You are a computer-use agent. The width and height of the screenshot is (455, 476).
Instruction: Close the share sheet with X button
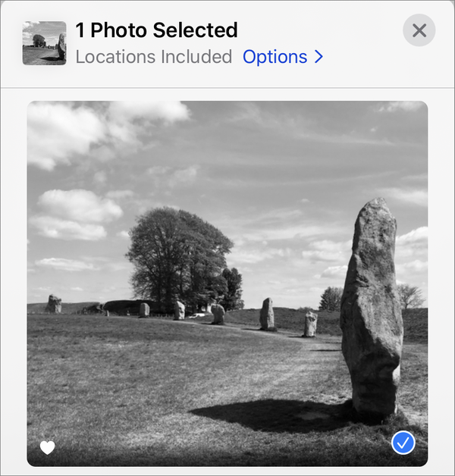(x=419, y=30)
